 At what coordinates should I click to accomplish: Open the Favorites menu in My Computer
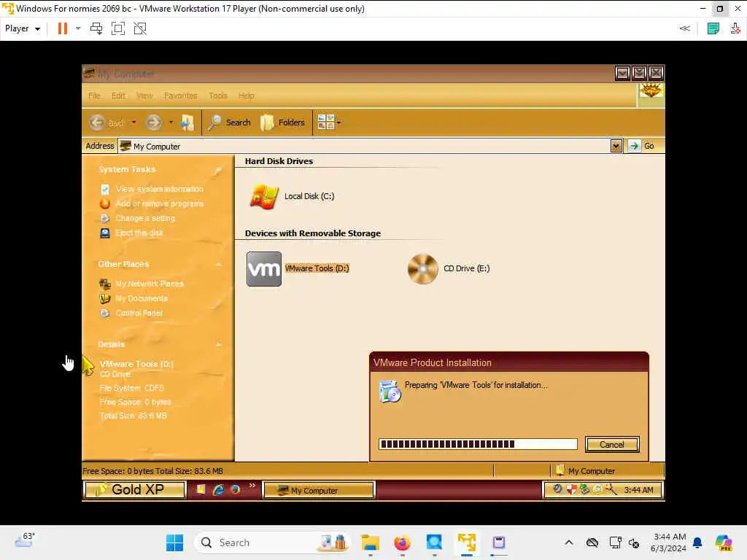[181, 96]
